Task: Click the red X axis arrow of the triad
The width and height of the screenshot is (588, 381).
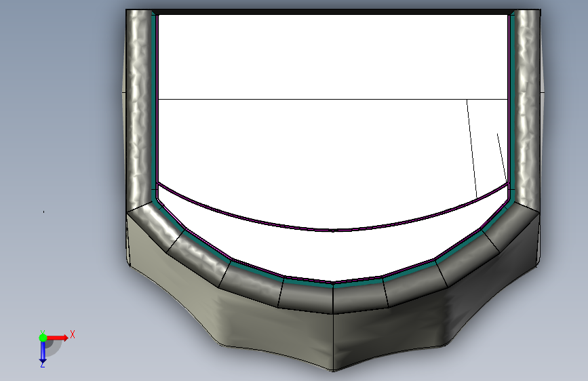Action: pyautogui.click(x=58, y=338)
